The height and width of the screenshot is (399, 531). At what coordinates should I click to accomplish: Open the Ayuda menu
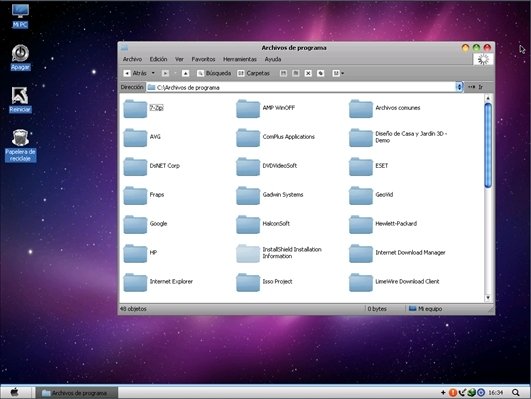(x=273, y=59)
